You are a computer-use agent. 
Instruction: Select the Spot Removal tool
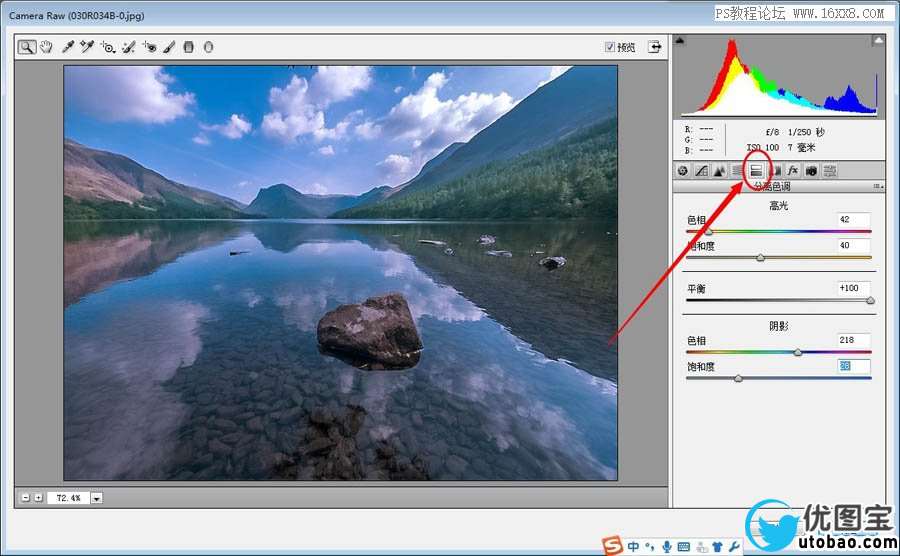(x=129, y=47)
